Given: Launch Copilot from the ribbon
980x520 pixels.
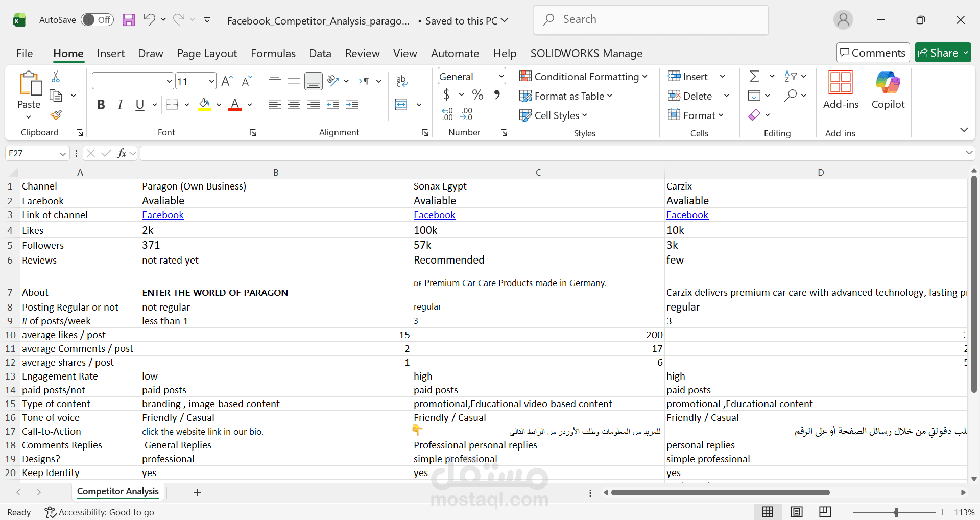Looking at the screenshot, I should (x=888, y=82).
